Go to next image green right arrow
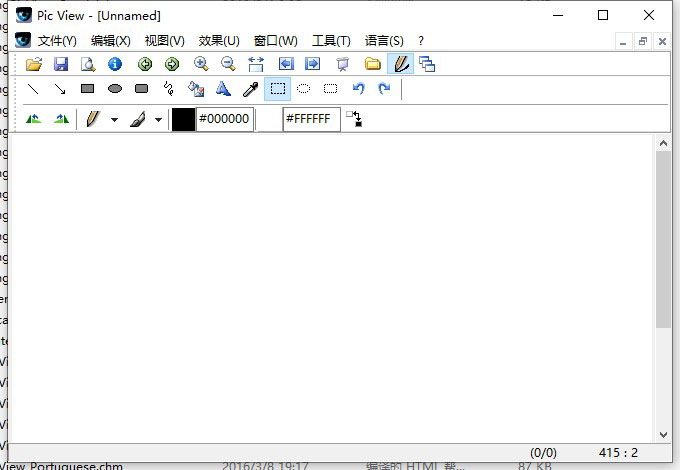Screen dimensions: 680x470 point(172,64)
